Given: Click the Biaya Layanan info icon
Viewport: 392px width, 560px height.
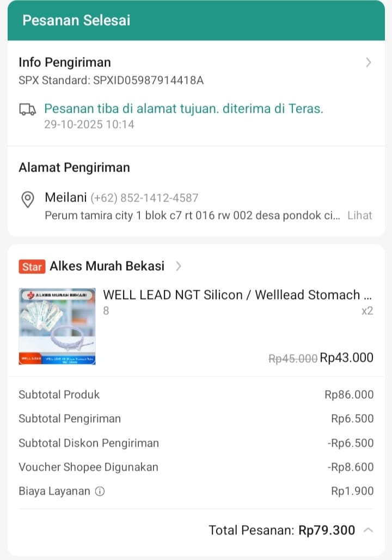Looking at the screenshot, I should point(100,491).
